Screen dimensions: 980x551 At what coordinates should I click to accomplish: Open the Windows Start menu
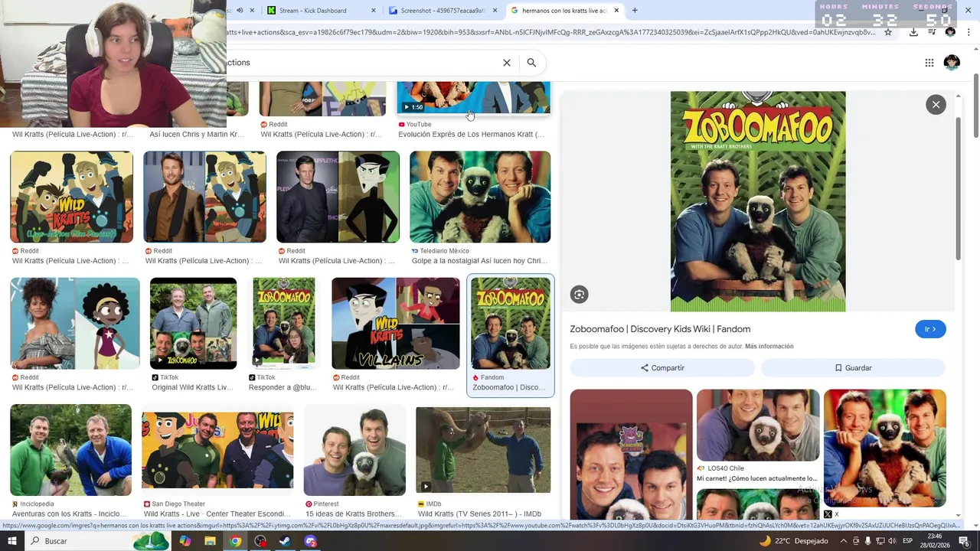pyautogui.click(x=13, y=541)
